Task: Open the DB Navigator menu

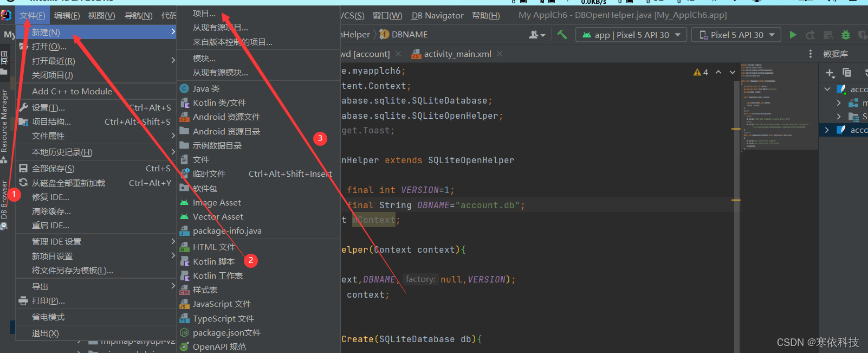Action: click(438, 15)
